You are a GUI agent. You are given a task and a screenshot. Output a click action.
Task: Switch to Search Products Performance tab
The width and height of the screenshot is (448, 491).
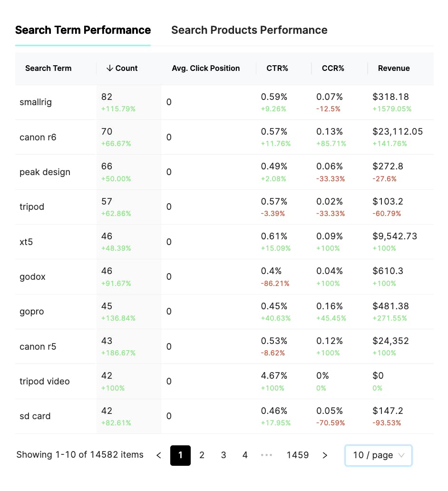point(249,30)
